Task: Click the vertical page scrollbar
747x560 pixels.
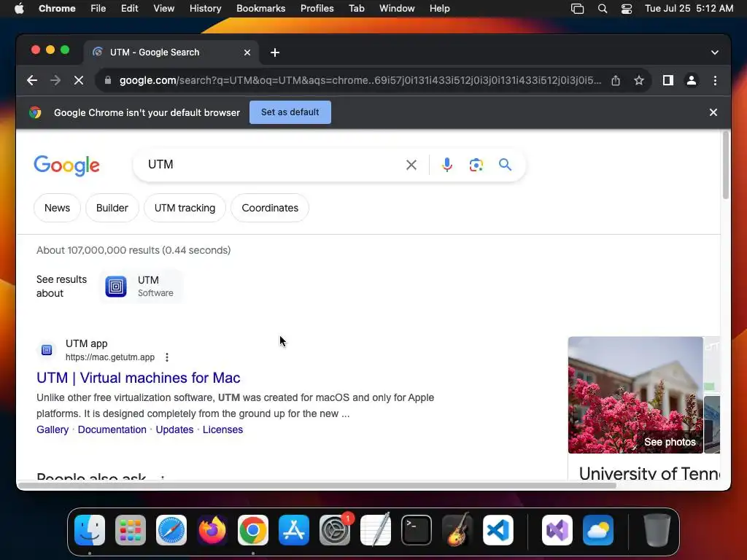Action: (726, 166)
